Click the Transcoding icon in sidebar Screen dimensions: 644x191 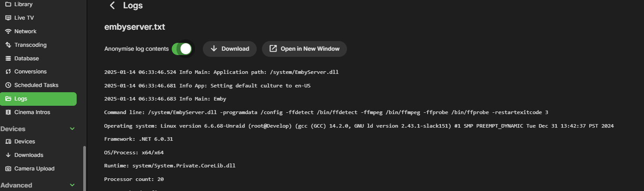(8, 45)
